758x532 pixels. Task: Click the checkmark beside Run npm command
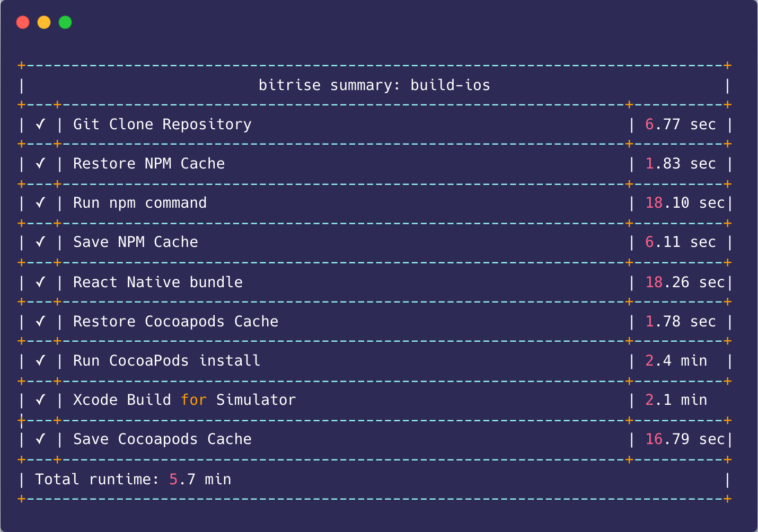point(41,202)
